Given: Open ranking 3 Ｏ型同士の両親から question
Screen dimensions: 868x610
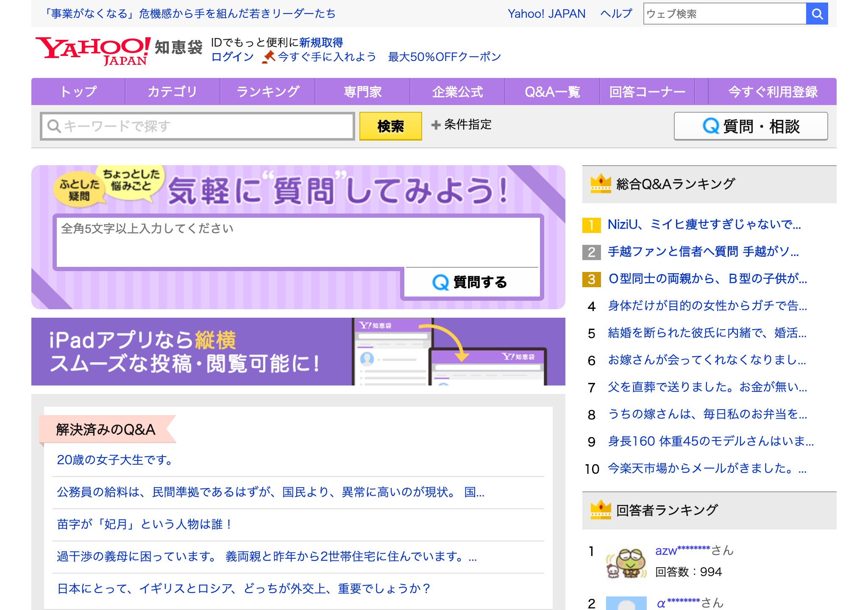Looking at the screenshot, I should click(707, 279).
